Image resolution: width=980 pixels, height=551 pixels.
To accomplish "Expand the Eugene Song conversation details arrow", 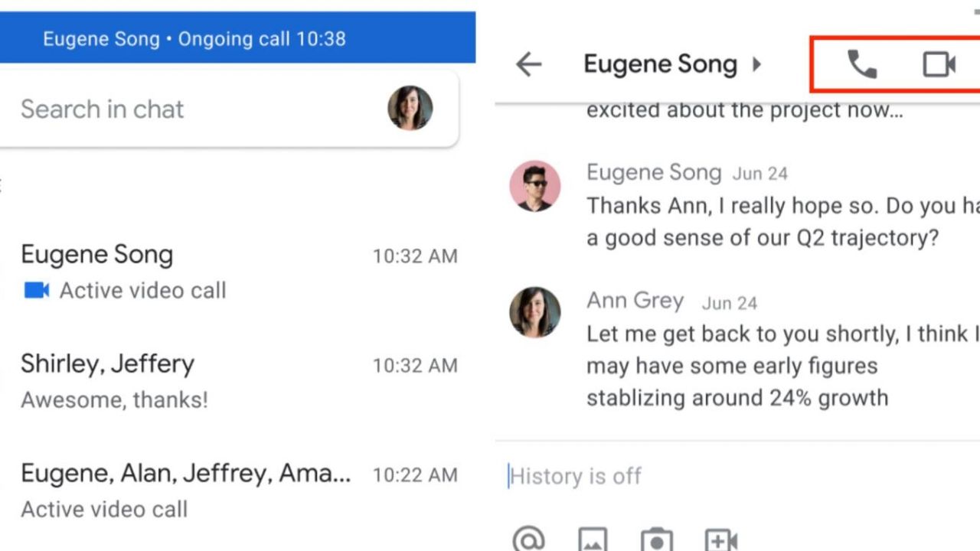I will tap(756, 65).
